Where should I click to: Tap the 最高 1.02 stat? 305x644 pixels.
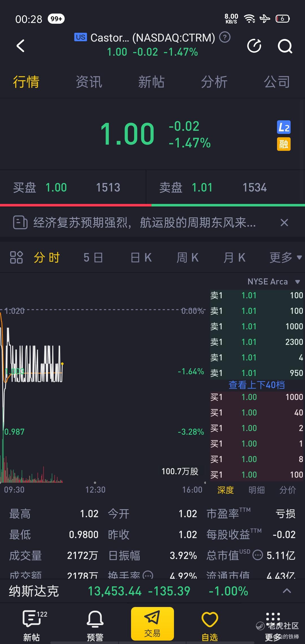tap(54, 514)
